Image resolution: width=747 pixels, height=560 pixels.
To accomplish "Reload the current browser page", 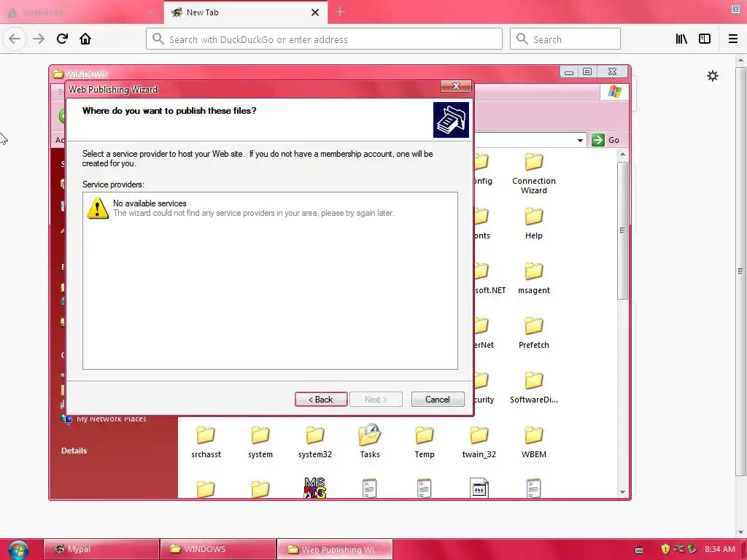I will pyautogui.click(x=62, y=39).
